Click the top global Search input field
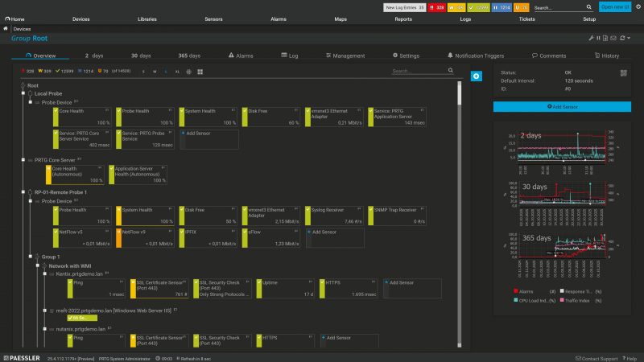The image size is (644, 362). (559, 7)
